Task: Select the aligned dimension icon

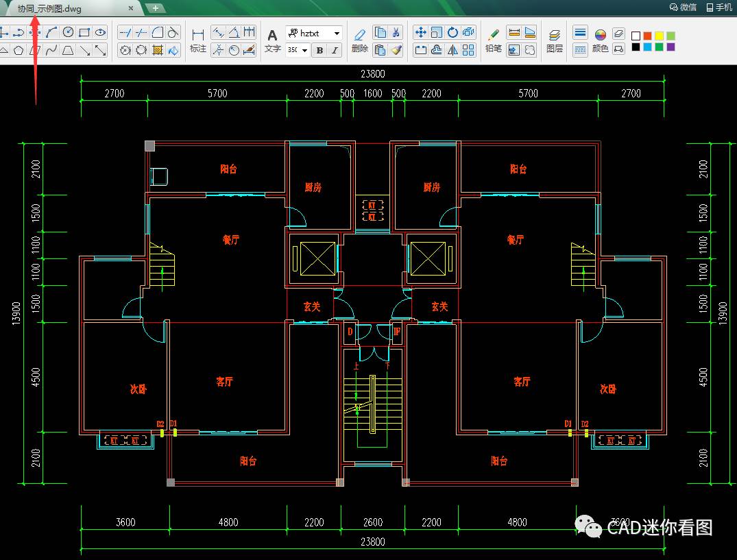Action: (218, 32)
